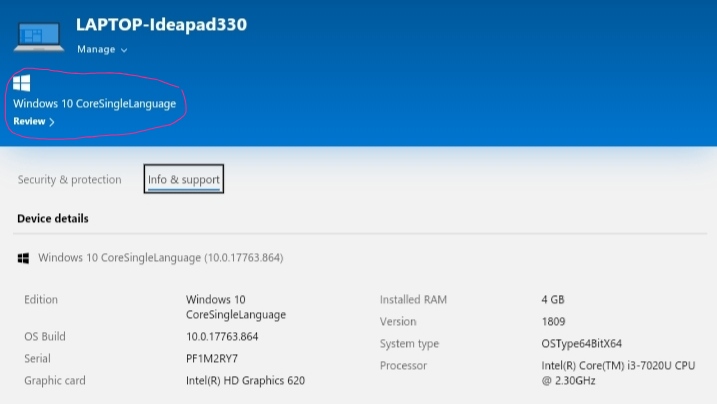
Task: Click the Processor label
Action: point(403,366)
